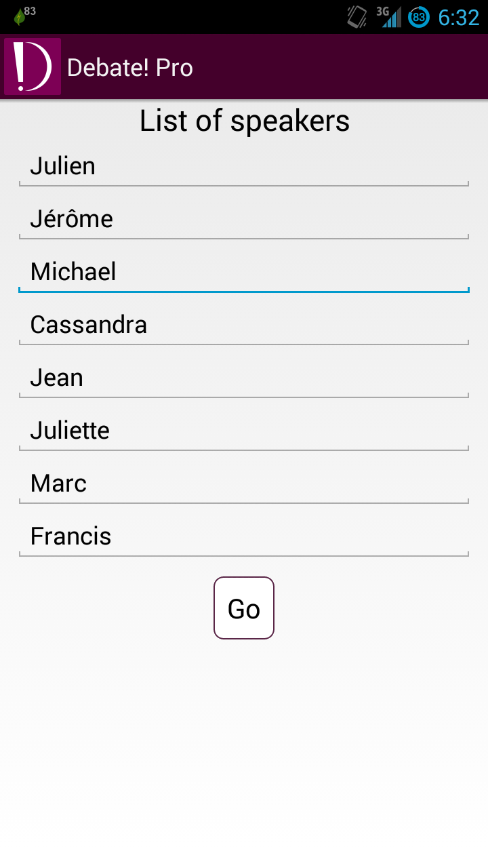This screenshot has height=868, width=488.
Task: Tap the Debate! Pro app logo icon
Action: pyautogui.click(x=33, y=66)
